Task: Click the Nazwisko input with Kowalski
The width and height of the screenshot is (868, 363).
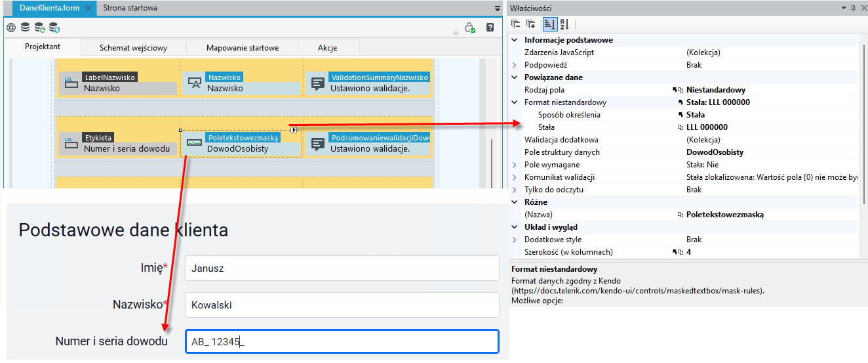Action: (342, 305)
